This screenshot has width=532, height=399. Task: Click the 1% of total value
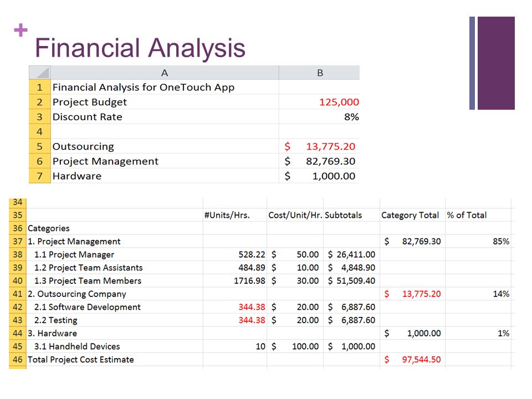coord(504,333)
